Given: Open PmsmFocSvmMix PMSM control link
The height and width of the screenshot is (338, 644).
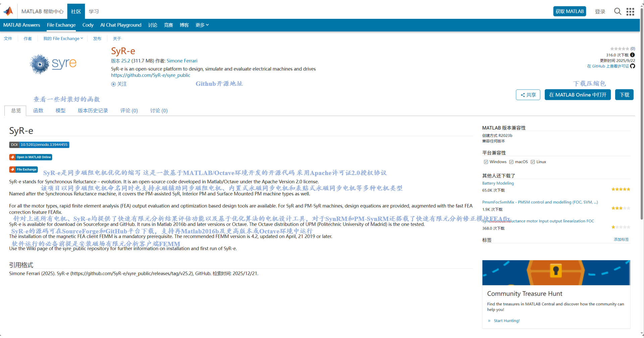Looking at the screenshot, I should [x=540, y=202].
